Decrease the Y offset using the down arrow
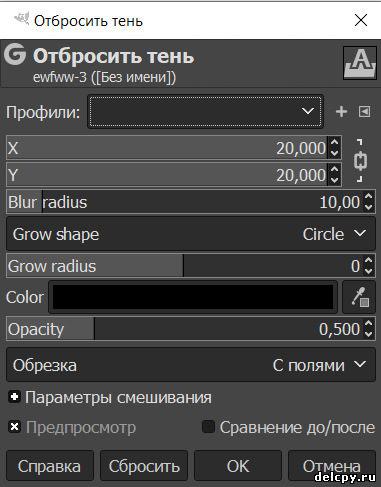The width and height of the screenshot is (381, 487). 334,180
